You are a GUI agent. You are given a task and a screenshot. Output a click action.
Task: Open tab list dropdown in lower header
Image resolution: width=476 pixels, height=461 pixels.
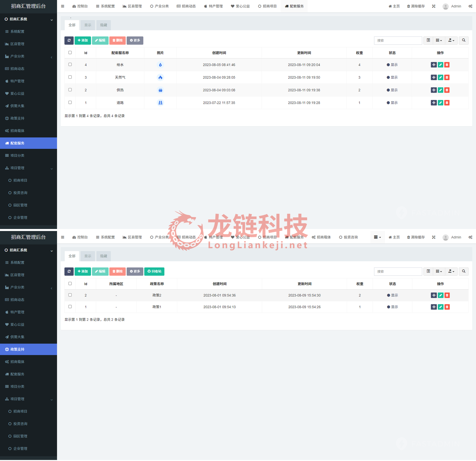coord(377,237)
